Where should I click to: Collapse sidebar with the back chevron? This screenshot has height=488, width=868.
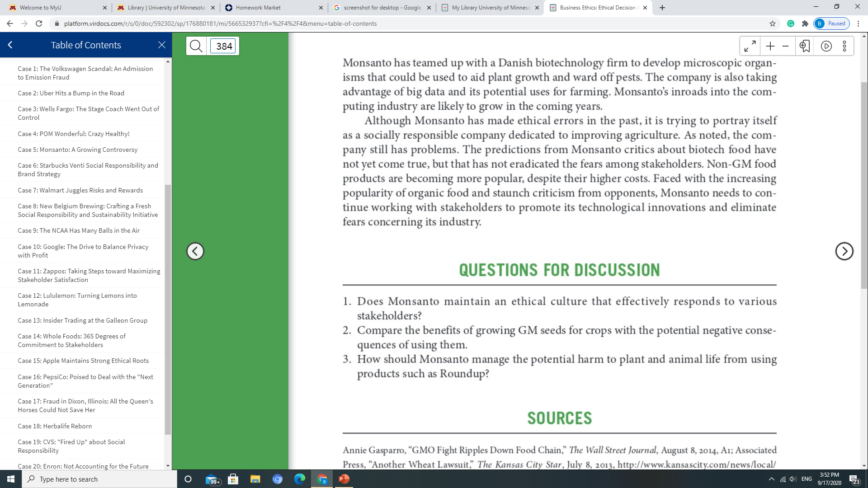click(10, 45)
